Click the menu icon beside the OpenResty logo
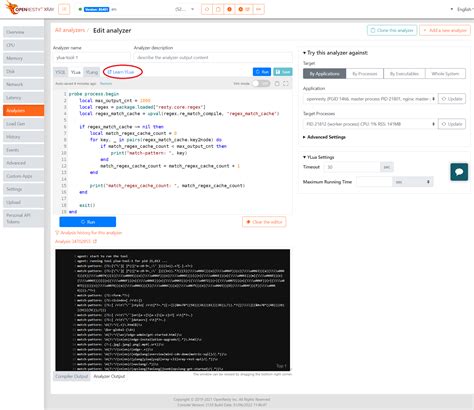This screenshot has width=474, height=410. point(64,9)
